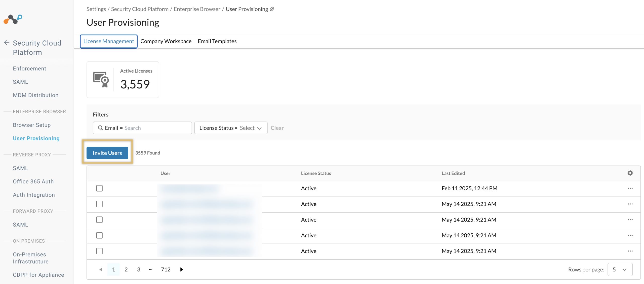
Task: Open column settings via the gear icon
Action: (x=630, y=173)
